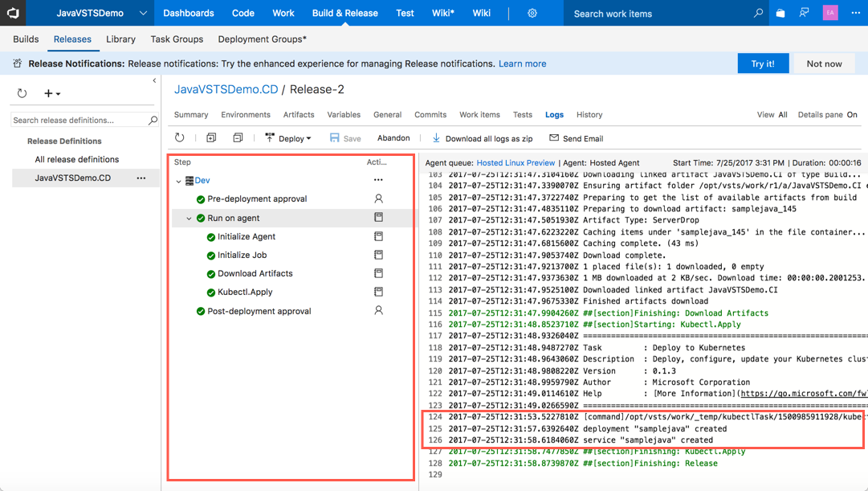This screenshot has height=491, width=868.
Task: Refresh the release logs view
Action: pos(179,137)
